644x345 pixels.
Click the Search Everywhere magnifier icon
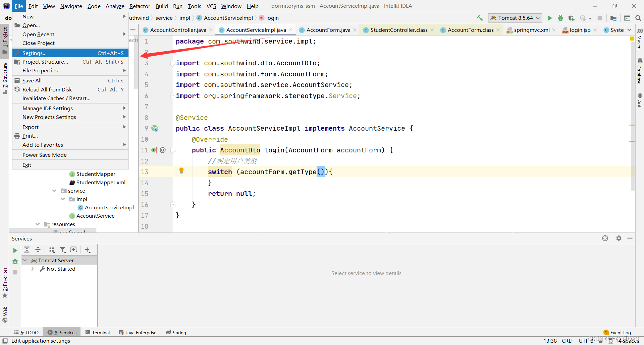point(638,18)
